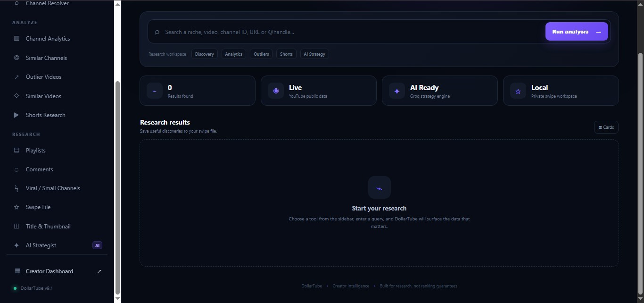Image resolution: width=644 pixels, height=303 pixels.
Task: Select Outlier Videos in sidebar
Action: pyautogui.click(x=57, y=77)
